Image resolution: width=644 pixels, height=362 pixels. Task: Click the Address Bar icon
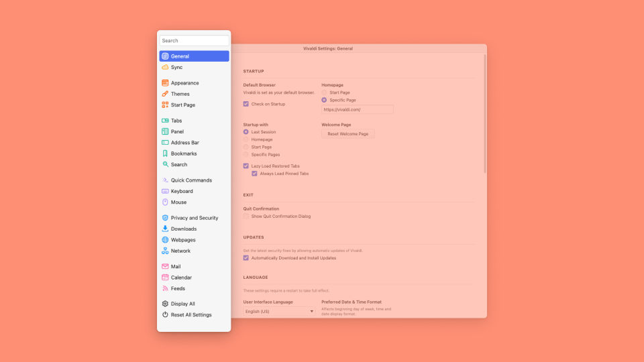(x=165, y=143)
